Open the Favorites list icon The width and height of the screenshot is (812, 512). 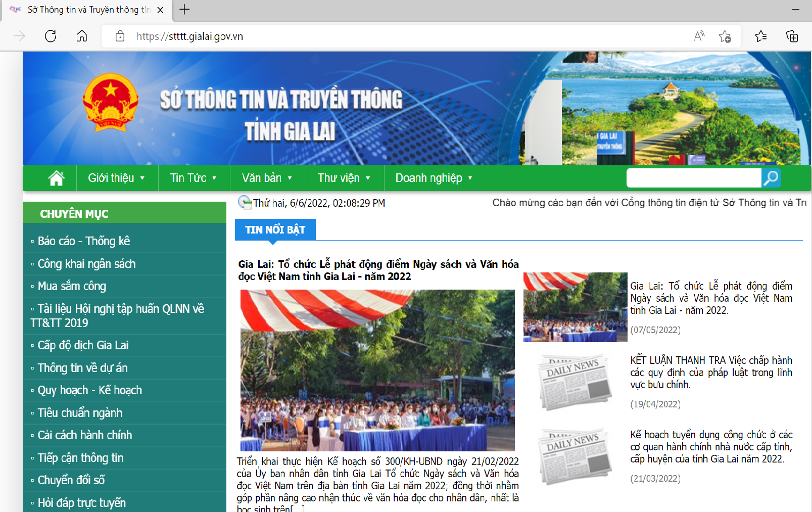tap(760, 36)
